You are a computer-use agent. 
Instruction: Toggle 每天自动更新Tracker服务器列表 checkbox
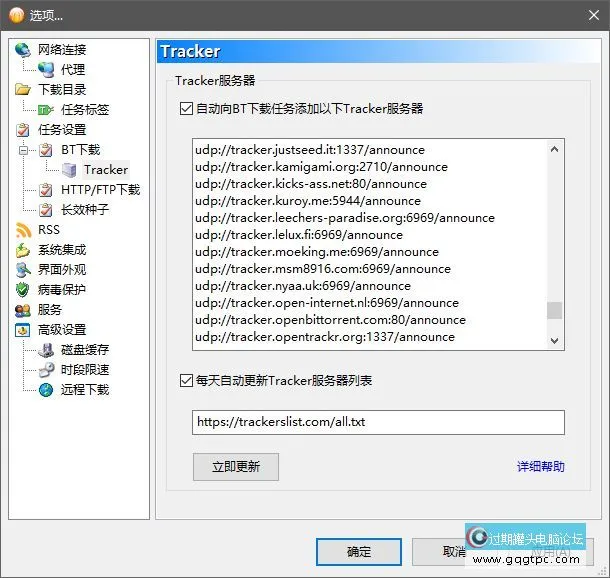click(186, 380)
